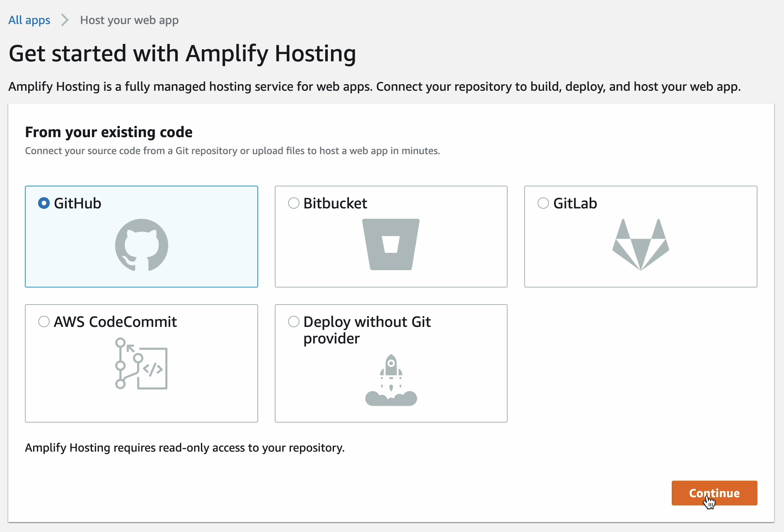Click the GitLab fox logo
The image size is (784, 532).
[x=641, y=244]
